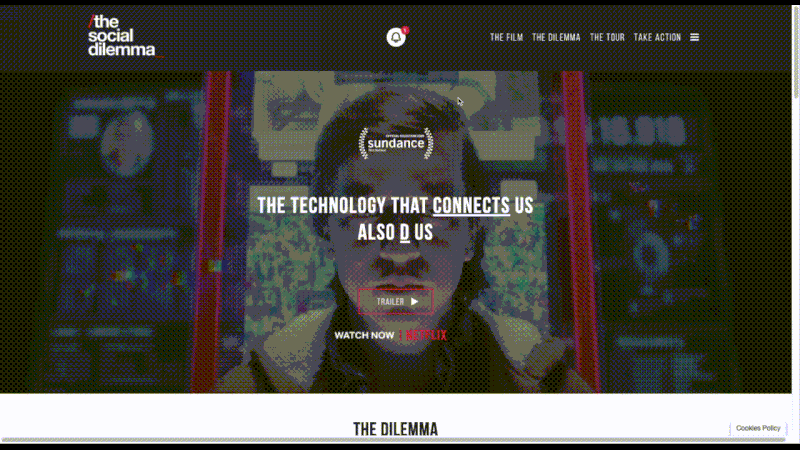Open the Take Action menu item
The width and height of the screenshot is (800, 450).
[x=657, y=37]
